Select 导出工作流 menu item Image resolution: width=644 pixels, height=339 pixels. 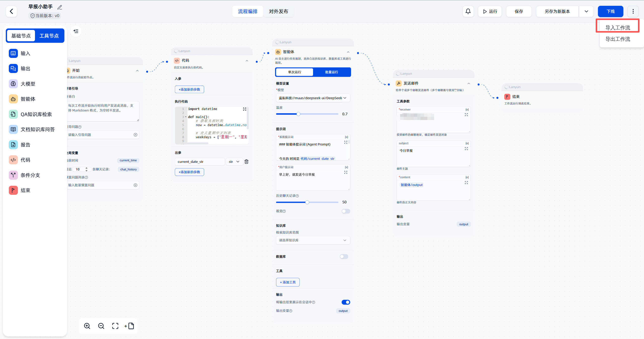pyautogui.click(x=618, y=39)
